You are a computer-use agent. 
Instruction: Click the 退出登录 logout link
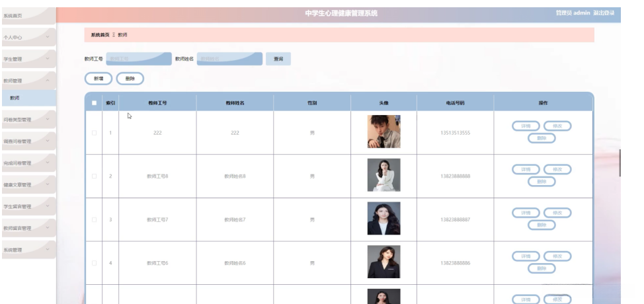pyautogui.click(x=604, y=13)
